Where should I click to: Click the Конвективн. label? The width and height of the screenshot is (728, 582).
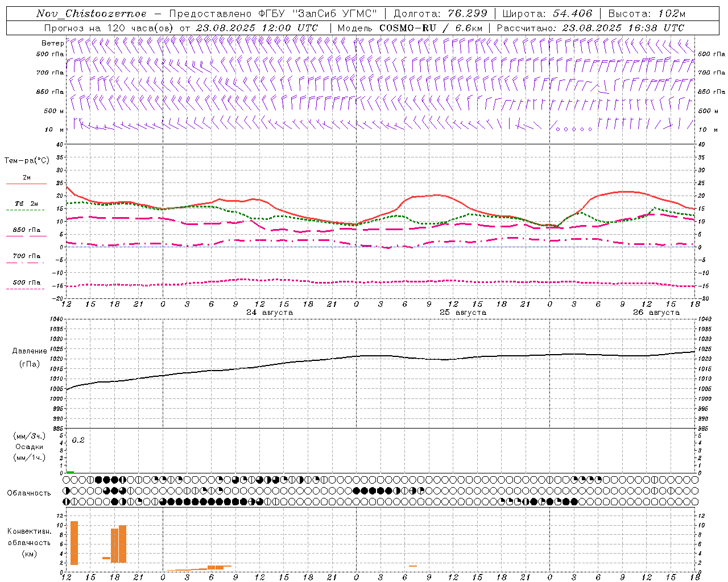(30, 531)
